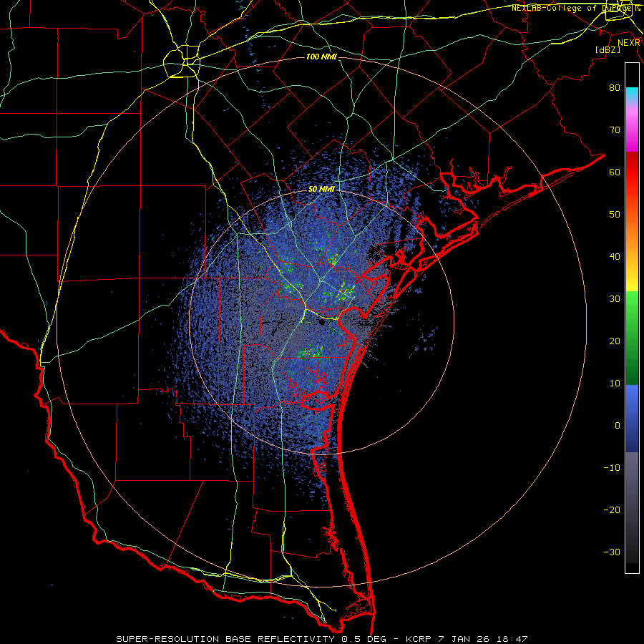Click the -20 value on dBZ scale

pyautogui.click(x=612, y=510)
